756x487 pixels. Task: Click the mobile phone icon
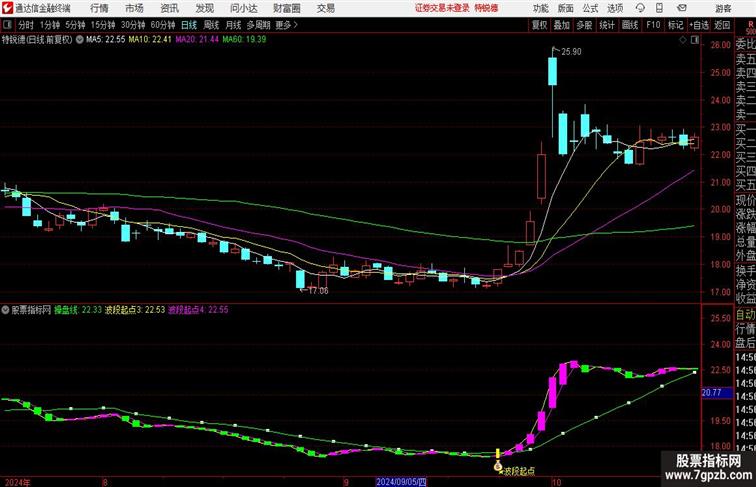(x=659, y=8)
